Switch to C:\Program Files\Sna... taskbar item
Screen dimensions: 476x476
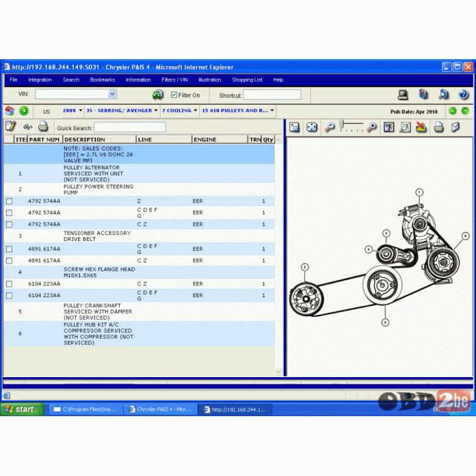[85, 409]
